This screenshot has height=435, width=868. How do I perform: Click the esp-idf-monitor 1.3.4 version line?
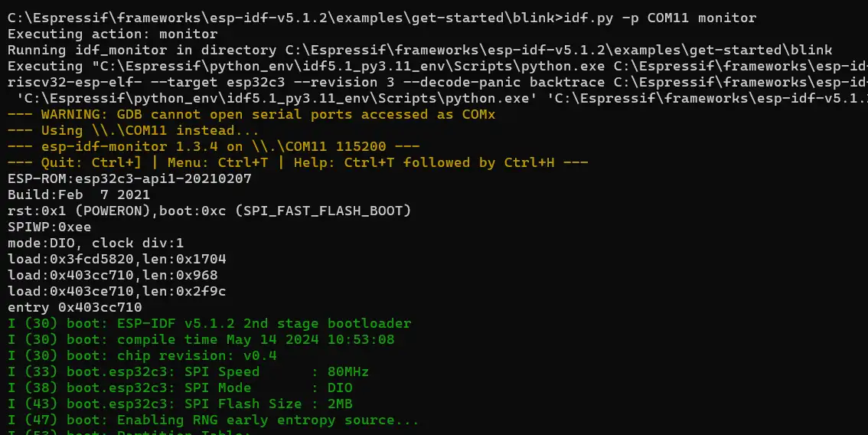click(213, 146)
